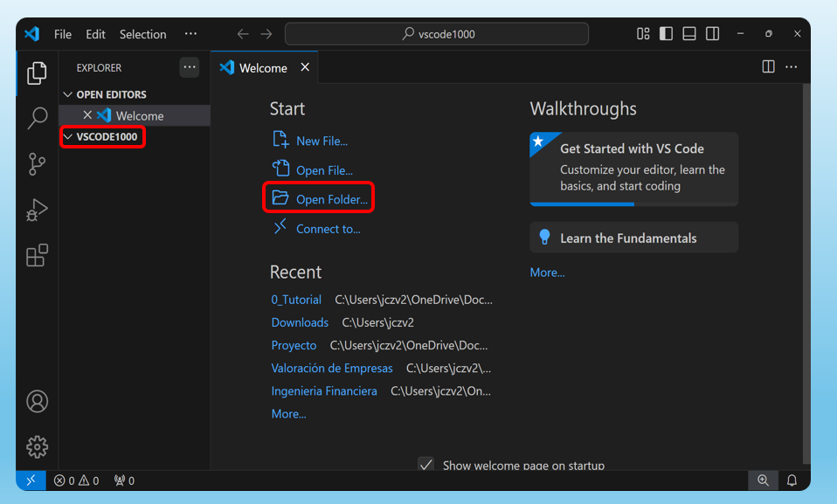This screenshot has width=837, height=504.
Task: Toggle Primary Side Bar from title bar
Action: [x=666, y=34]
